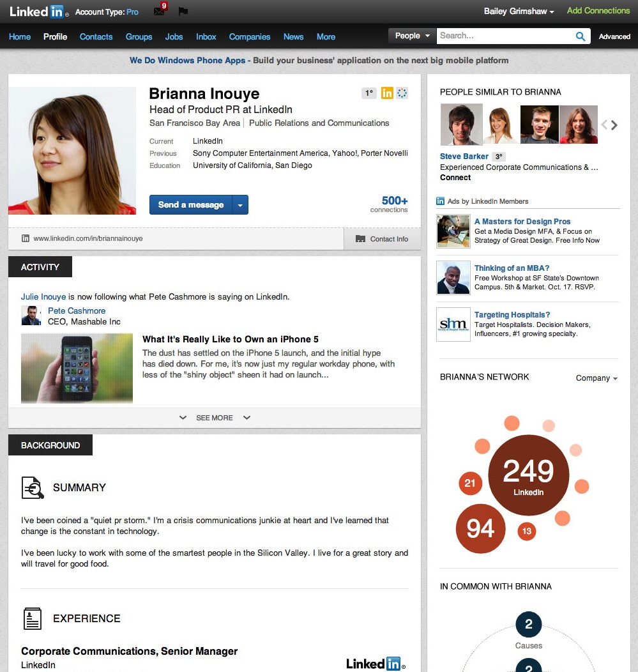Click Steve Barker's profile photo thumbnail
Image resolution: width=638 pixels, height=672 pixels.
tap(460, 125)
